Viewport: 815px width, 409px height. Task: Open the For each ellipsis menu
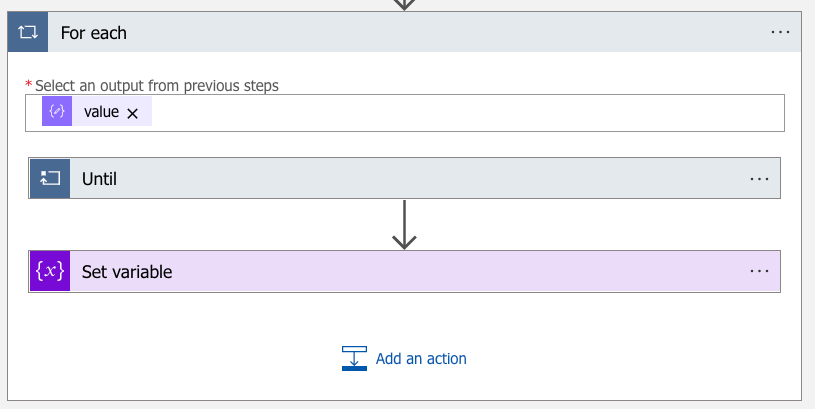coord(780,33)
